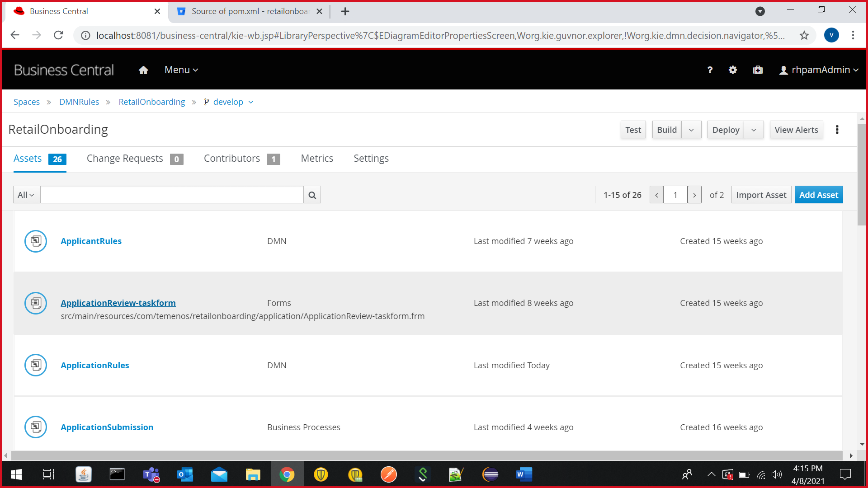Image resolution: width=868 pixels, height=488 pixels.
Task: Open the develop branch selector
Action: (228, 102)
